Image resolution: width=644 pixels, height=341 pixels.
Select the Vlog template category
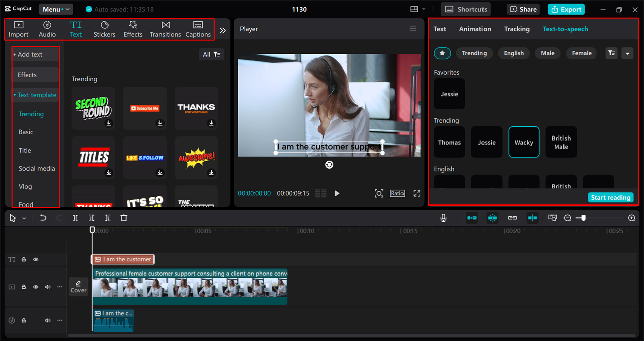pyautogui.click(x=25, y=186)
